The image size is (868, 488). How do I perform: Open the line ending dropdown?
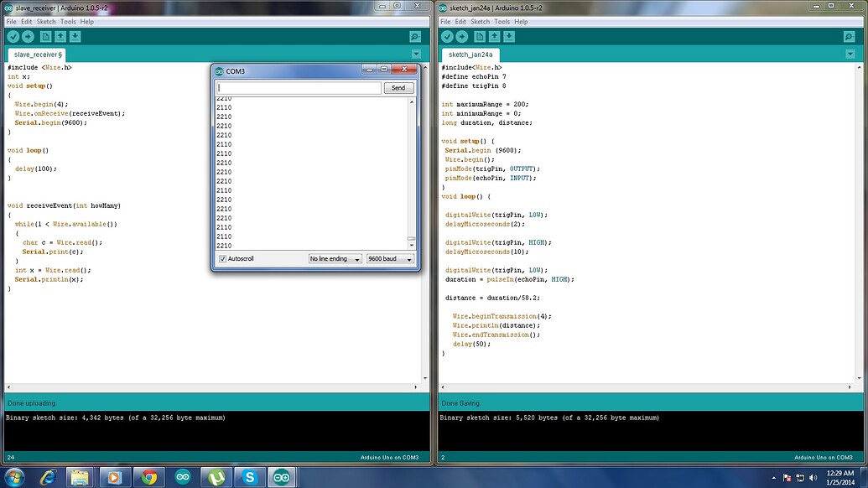pyautogui.click(x=335, y=258)
